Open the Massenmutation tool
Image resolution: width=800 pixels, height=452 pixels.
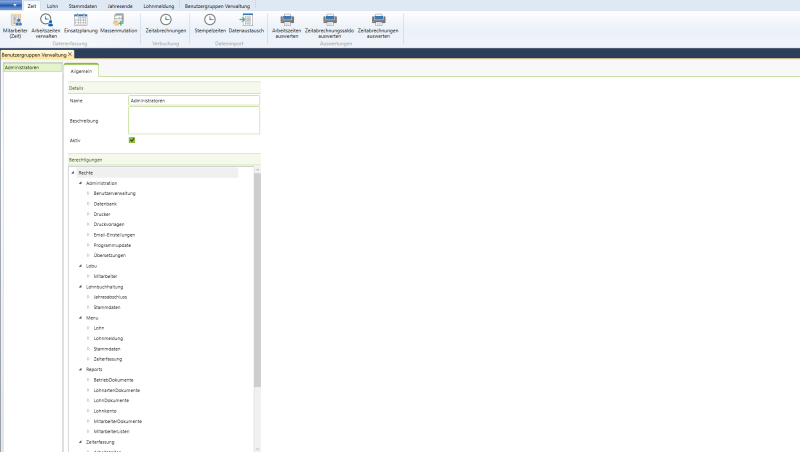pyautogui.click(x=118, y=23)
